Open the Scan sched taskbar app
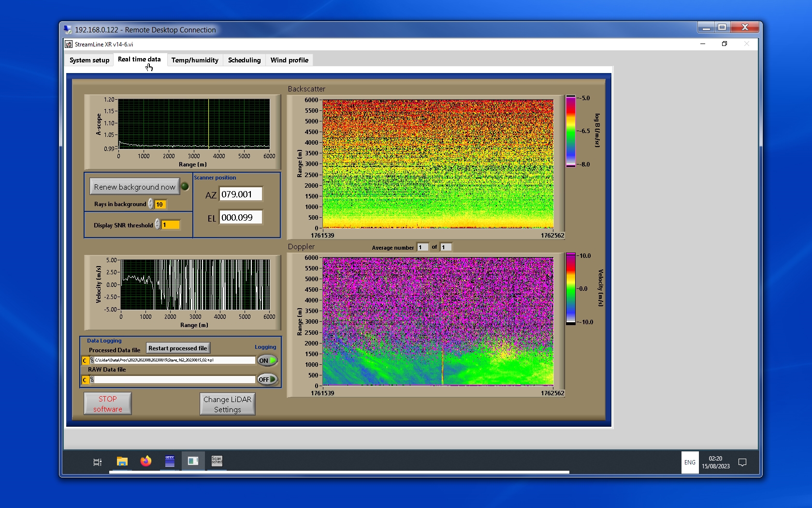812x508 pixels. [217, 461]
